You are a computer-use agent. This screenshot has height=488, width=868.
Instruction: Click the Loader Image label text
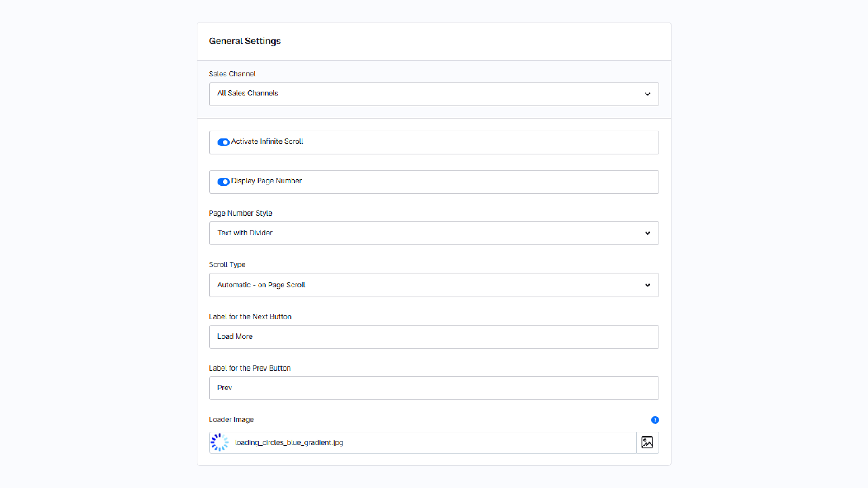[x=231, y=420]
